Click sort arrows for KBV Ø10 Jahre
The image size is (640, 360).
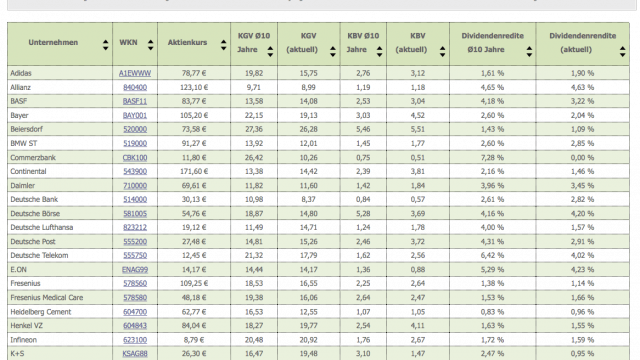(x=379, y=51)
